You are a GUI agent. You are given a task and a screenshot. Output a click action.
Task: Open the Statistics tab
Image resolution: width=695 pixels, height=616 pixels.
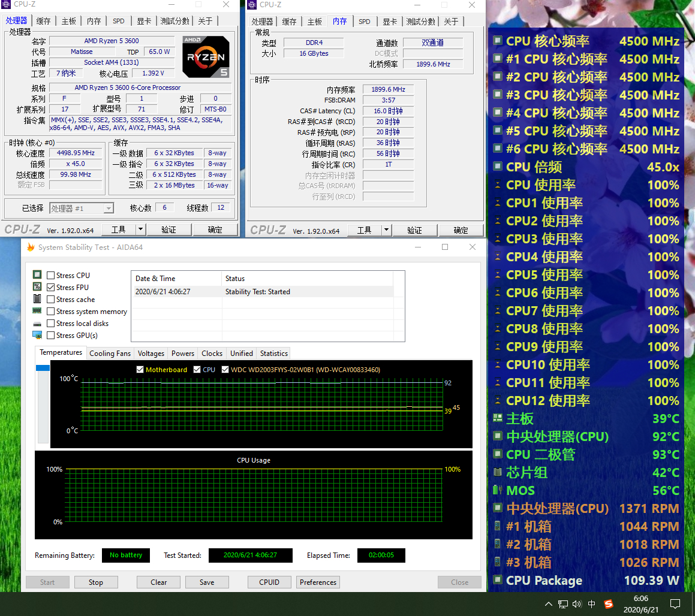click(274, 354)
